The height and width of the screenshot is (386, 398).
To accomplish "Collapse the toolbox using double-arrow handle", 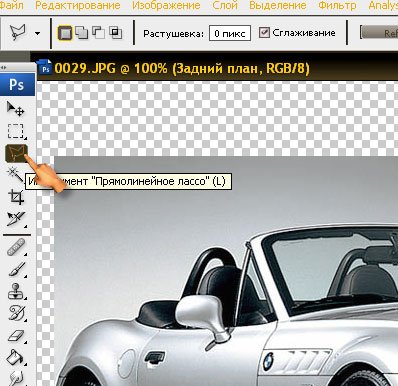I will click(3, 68).
